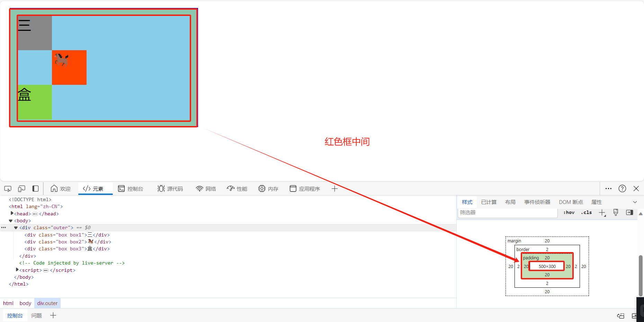Open the 控制台 console tab in top toolbar
Screen dimensions: 644x322
tap(131, 189)
